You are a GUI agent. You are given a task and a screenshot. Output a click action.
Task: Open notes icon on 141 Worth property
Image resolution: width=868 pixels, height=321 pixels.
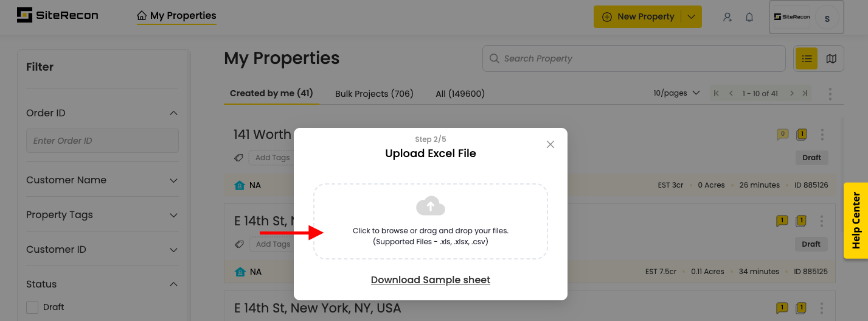(x=802, y=134)
